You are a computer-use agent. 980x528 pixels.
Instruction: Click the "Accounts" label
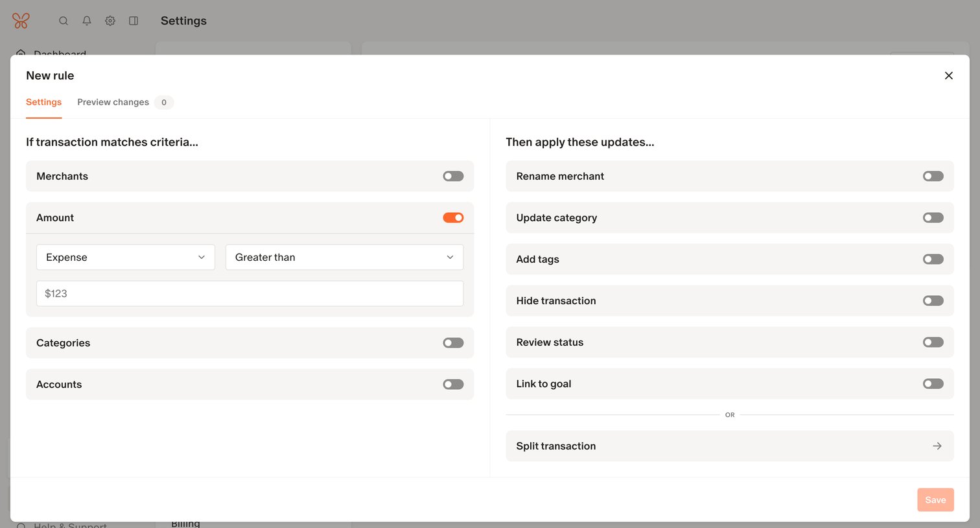click(59, 385)
